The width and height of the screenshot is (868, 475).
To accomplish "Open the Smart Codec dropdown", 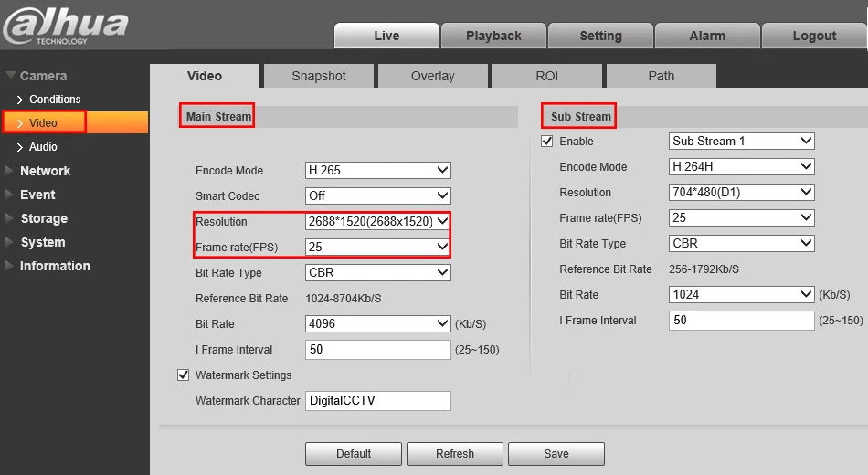I will (378, 195).
